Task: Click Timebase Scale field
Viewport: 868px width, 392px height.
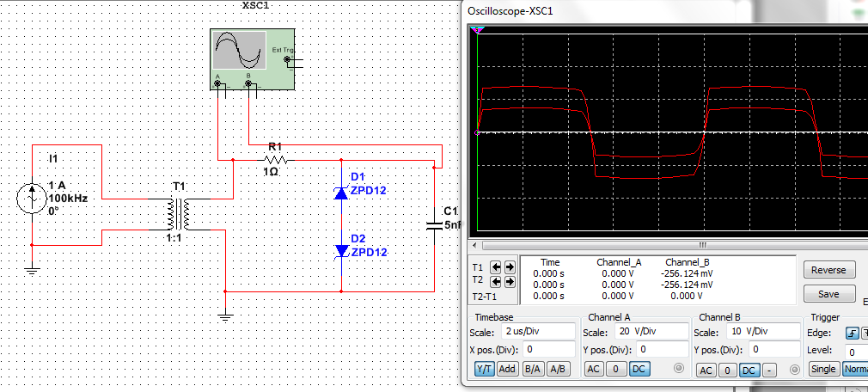Action: [x=537, y=332]
